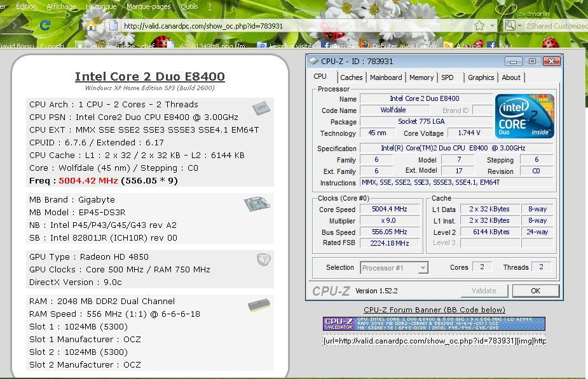The image size is (588, 379).
Task: Click the Revision C0 field
Action: click(x=537, y=171)
